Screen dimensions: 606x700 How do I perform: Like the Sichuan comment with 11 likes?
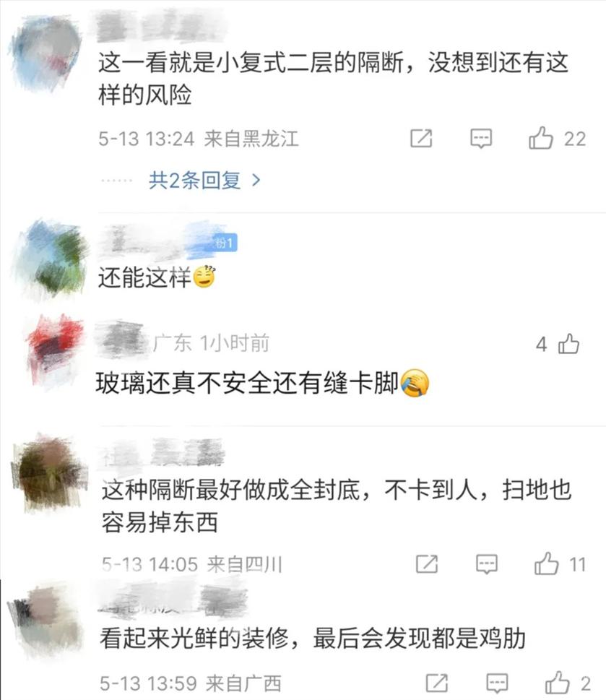point(546,563)
